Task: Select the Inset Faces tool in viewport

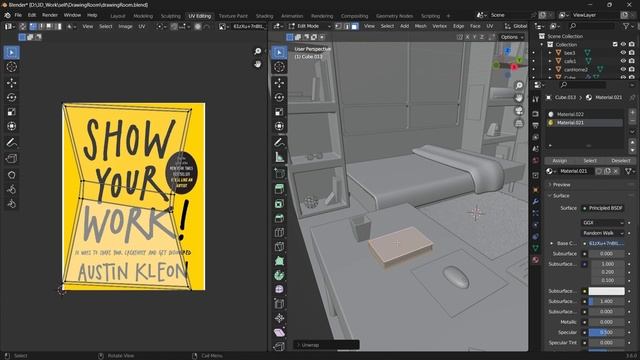Action: point(279,204)
